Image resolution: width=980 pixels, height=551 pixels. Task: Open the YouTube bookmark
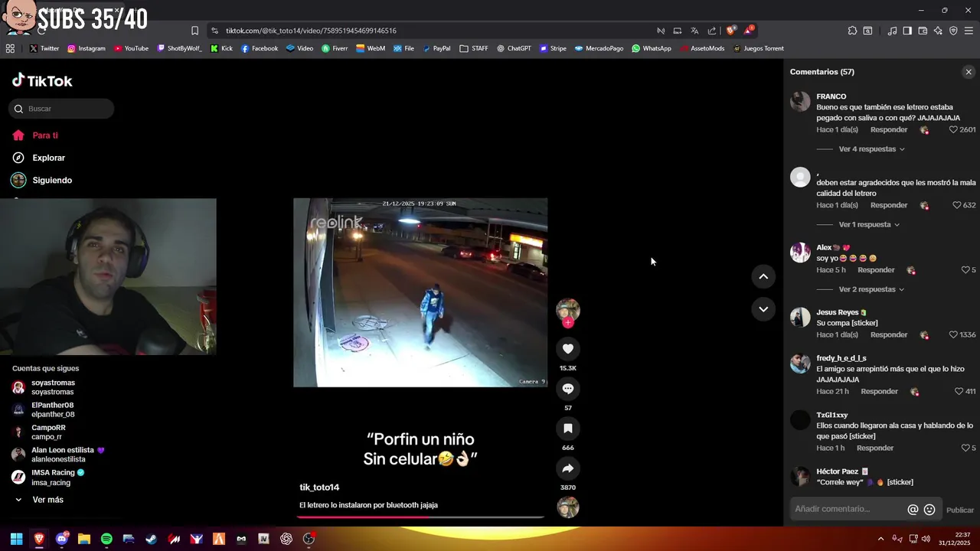coord(131,48)
